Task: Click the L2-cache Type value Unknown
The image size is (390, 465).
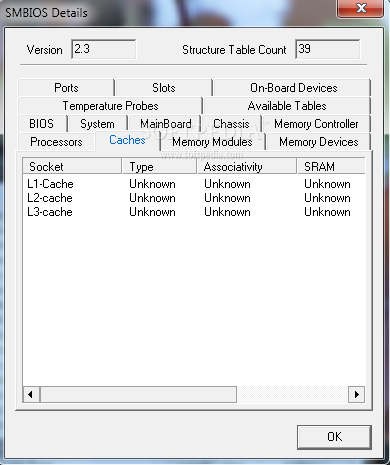Action: (x=152, y=198)
